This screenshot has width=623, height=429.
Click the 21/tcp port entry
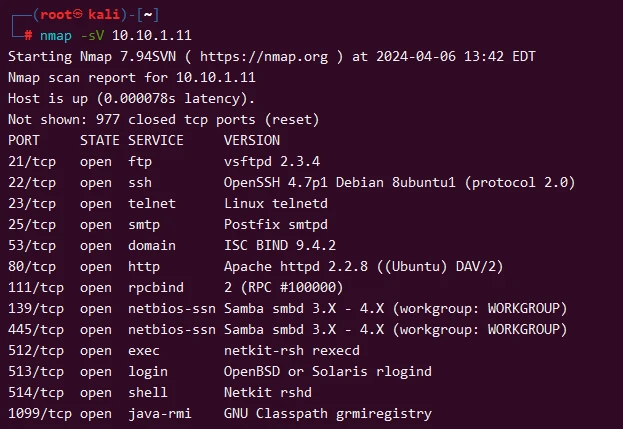point(30,161)
